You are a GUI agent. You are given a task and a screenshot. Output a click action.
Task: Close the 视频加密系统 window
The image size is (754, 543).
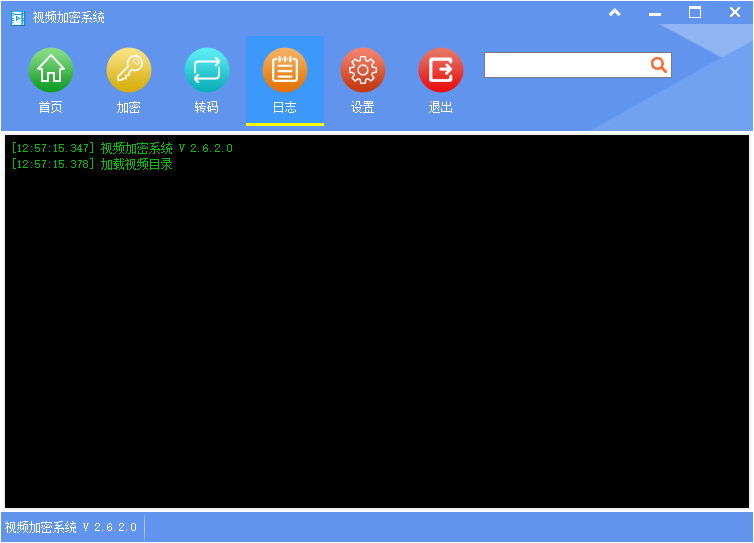(734, 13)
